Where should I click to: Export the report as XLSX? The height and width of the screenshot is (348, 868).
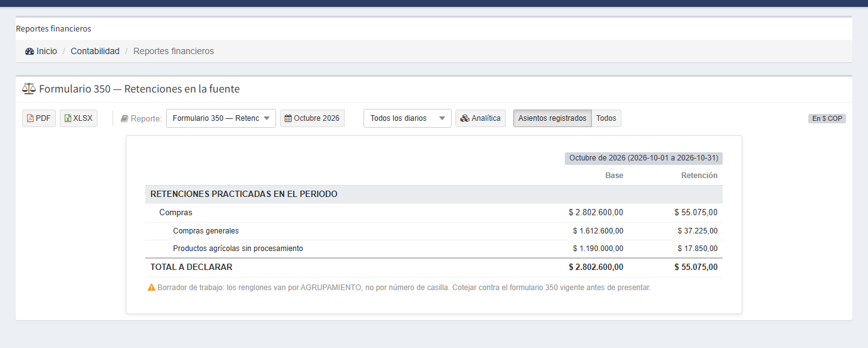click(79, 118)
